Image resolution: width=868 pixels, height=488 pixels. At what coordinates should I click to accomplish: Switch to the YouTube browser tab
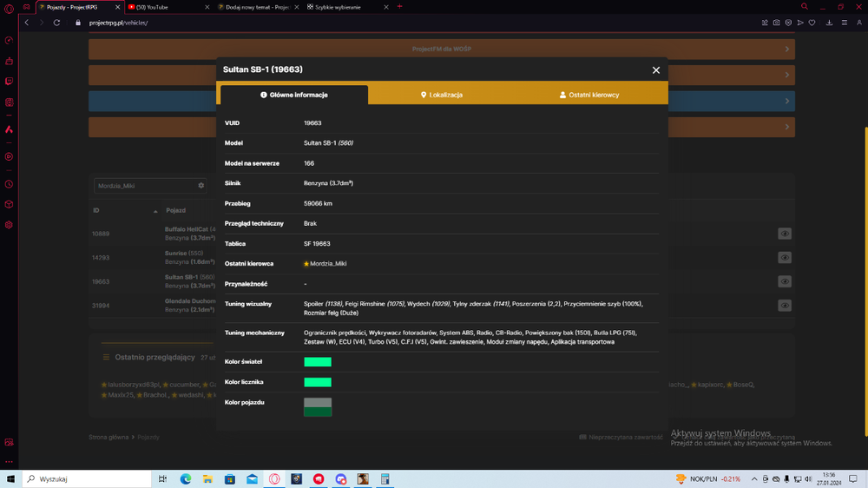pyautogui.click(x=168, y=7)
